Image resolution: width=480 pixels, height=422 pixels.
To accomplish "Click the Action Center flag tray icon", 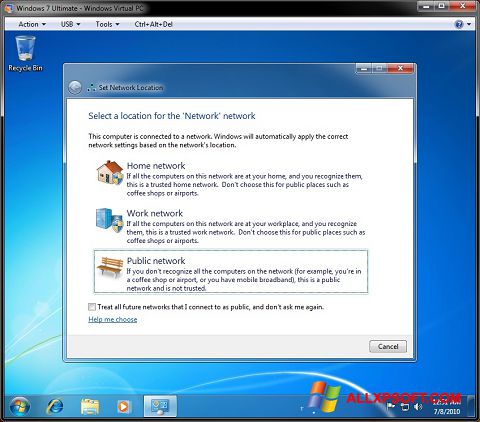I will [x=390, y=407].
